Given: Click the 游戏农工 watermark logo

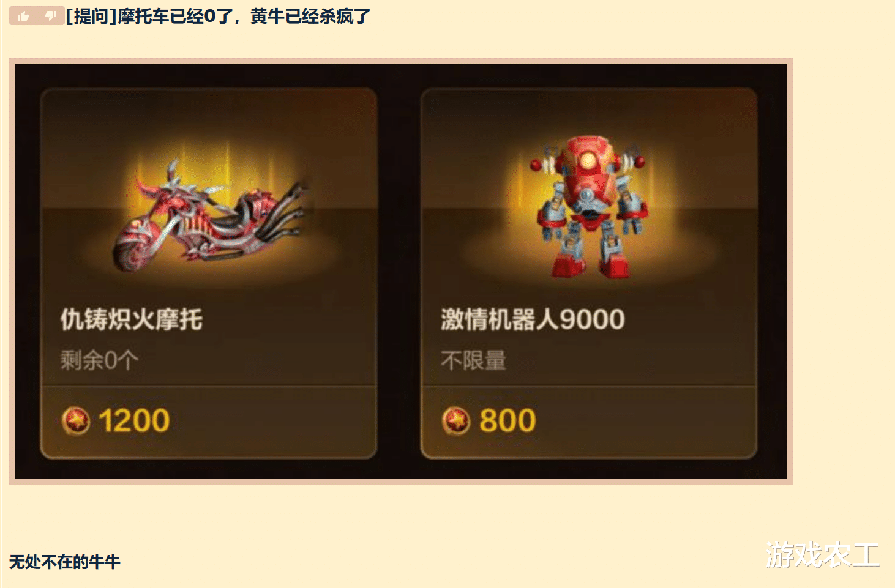Looking at the screenshot, I should point(823,555).
